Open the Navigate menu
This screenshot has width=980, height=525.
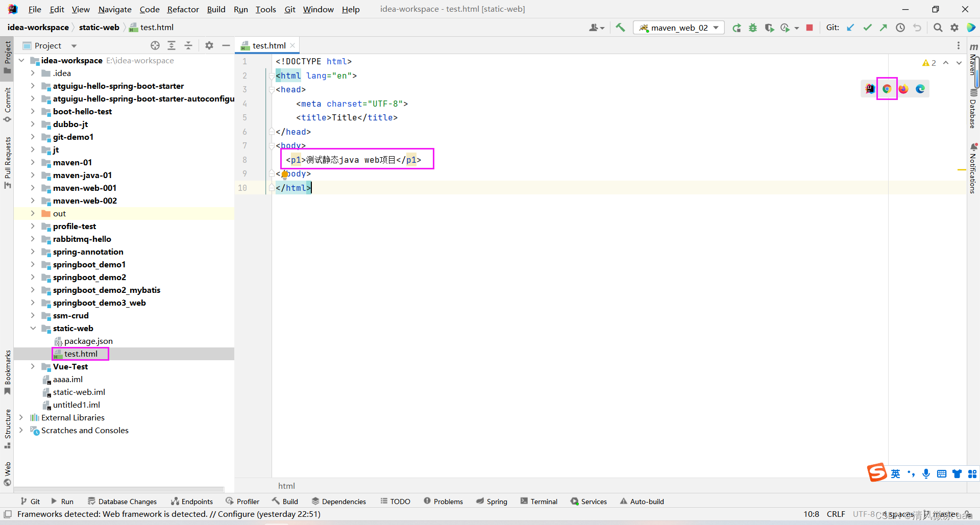click(115, 9)
